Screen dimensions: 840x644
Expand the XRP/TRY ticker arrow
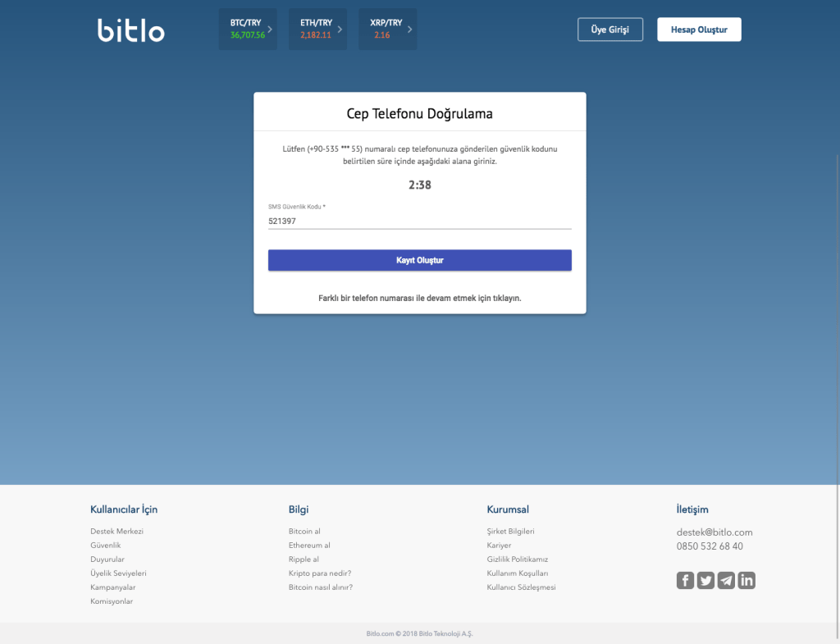[x=410, y=30]
